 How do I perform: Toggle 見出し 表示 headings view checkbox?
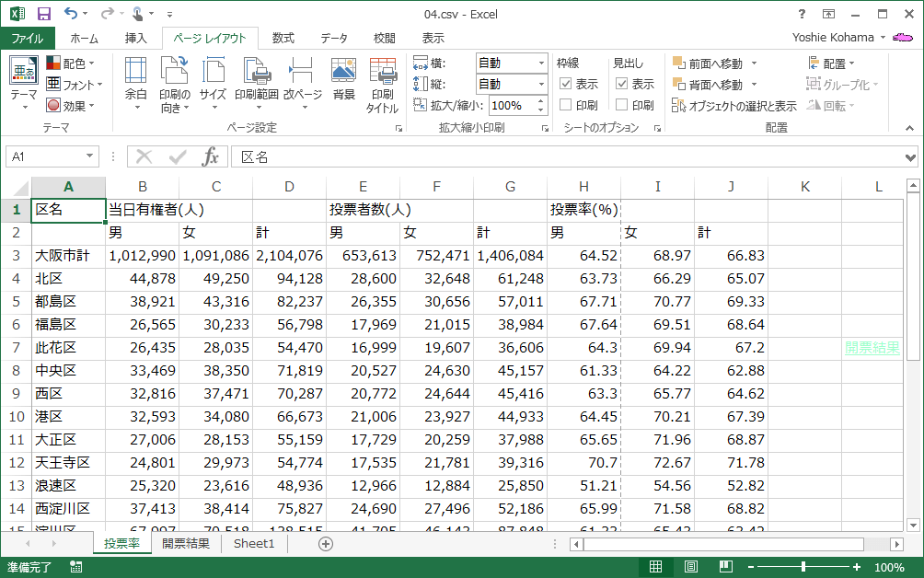[622, 85]
